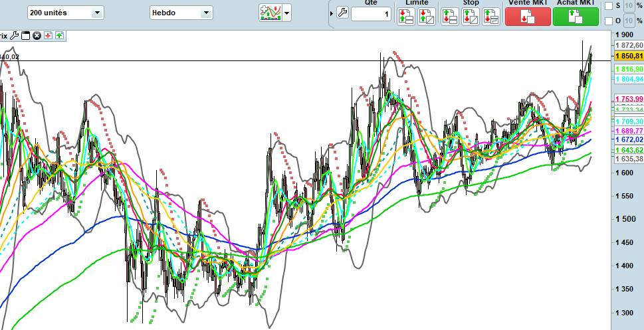Place third Stop order icon
The image size is (644, 330).
[x=490, y=17]
